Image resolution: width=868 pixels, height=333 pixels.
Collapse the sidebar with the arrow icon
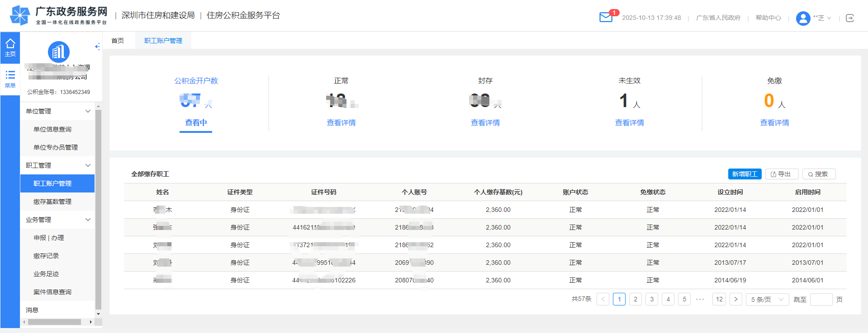[x=97, y=46]
